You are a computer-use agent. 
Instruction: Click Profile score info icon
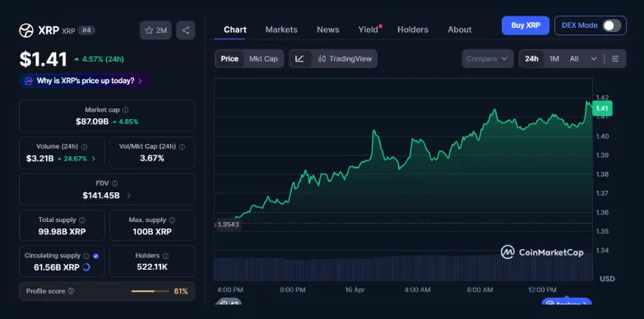click(x=71, y=291)
